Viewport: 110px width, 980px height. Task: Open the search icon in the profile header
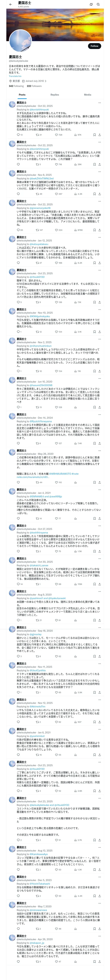click(x=98, y=5)
